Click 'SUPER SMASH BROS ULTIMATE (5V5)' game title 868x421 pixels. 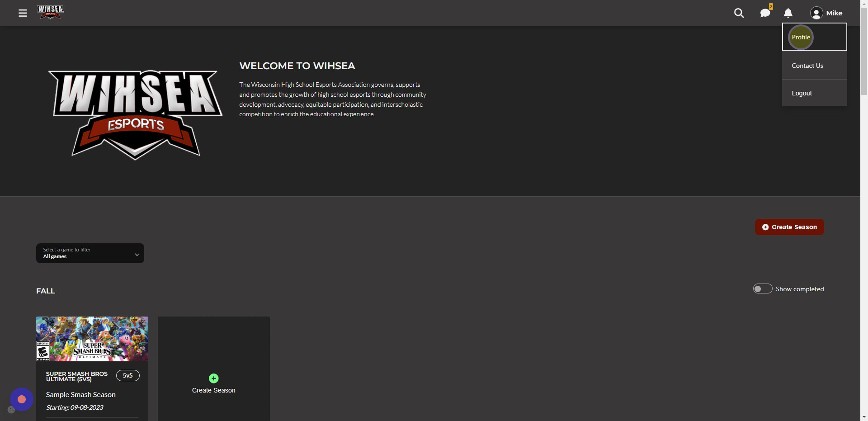pyautogui.click(x=77, y=376)
